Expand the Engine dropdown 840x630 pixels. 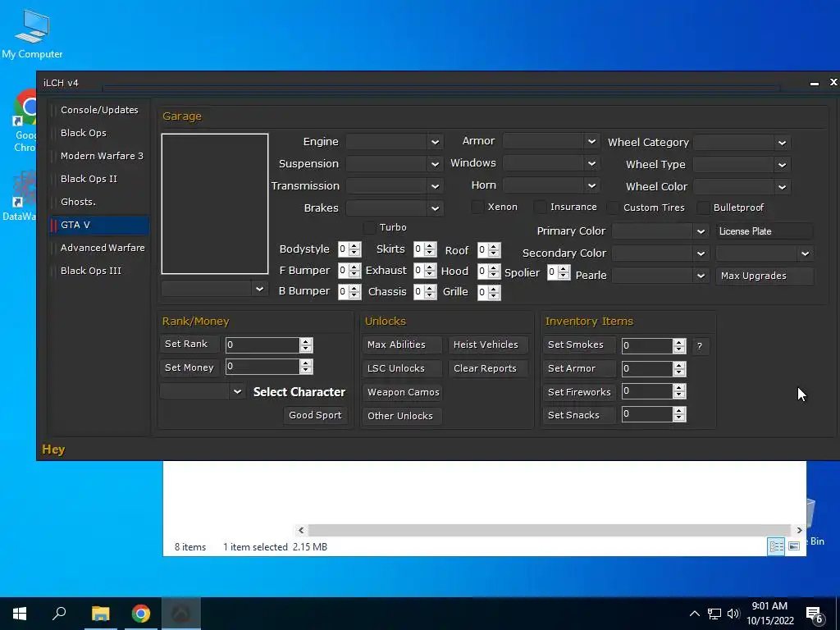[395, 142]
